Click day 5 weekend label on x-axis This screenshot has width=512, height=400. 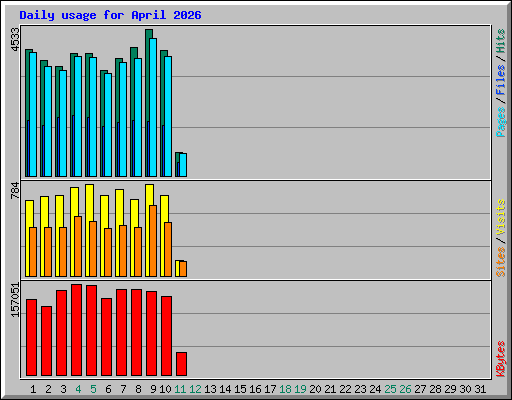click(93, 389)
